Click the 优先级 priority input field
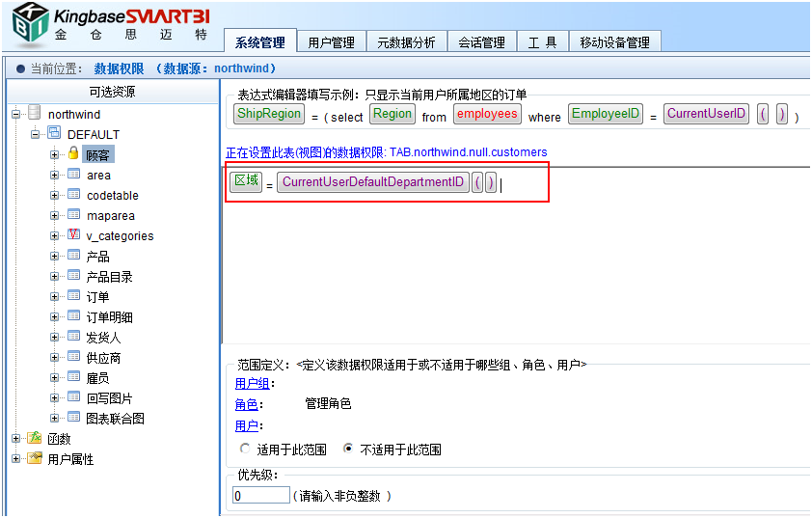The height and width of the screenshot is (518, 812). click(x=261, y=495)
